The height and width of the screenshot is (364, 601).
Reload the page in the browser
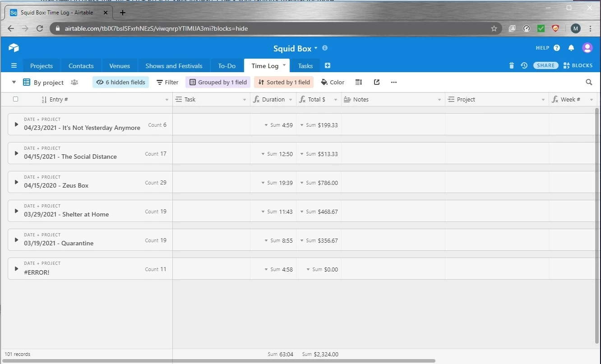pyautogui.click(x=40, y=28)
